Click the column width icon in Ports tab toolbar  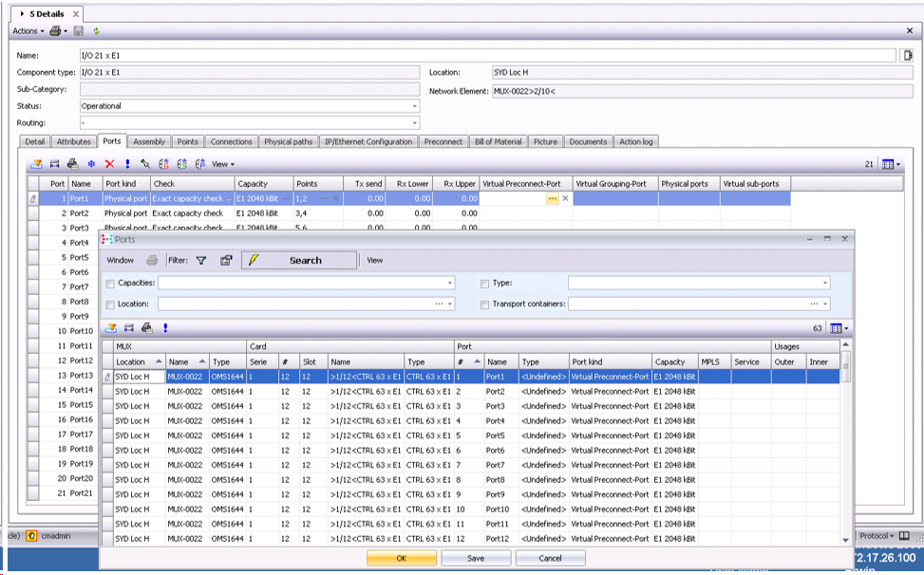point(55,164)
